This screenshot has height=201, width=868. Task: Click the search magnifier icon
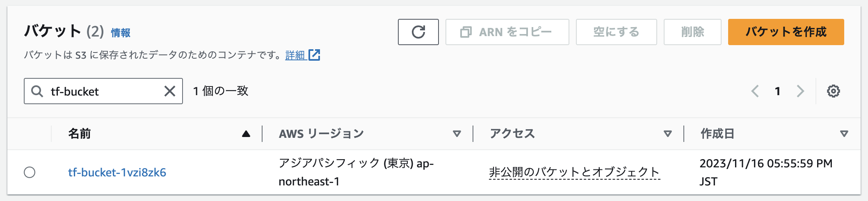(37, 91)
